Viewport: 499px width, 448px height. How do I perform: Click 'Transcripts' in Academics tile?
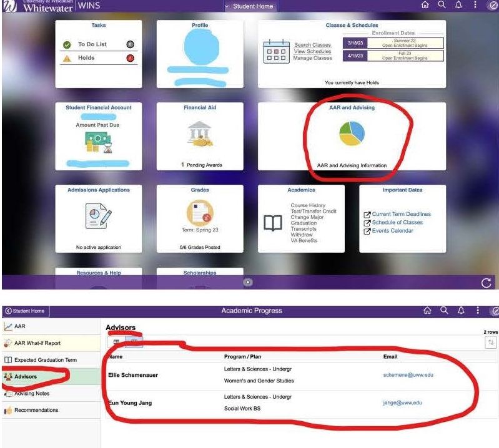point(304,229)
